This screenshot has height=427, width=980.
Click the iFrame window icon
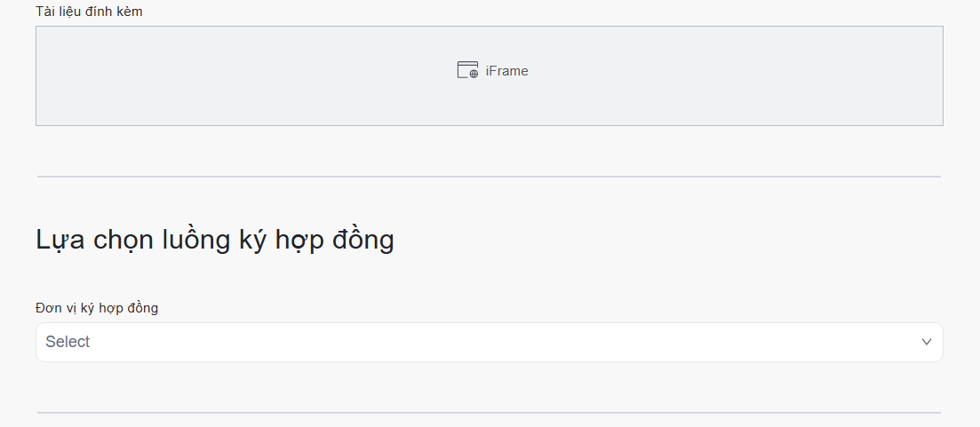pyautogui.click(x=466, y=69)
